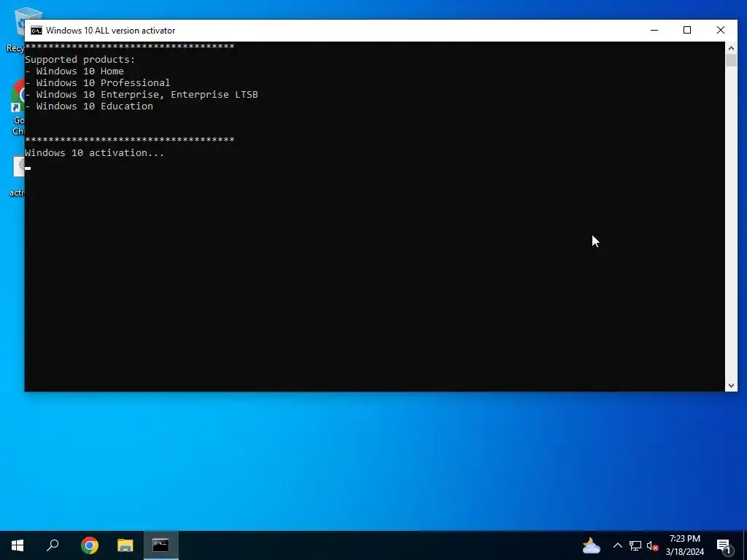
Task: Open the weather widget in taskbar
Action: [591, 545]
